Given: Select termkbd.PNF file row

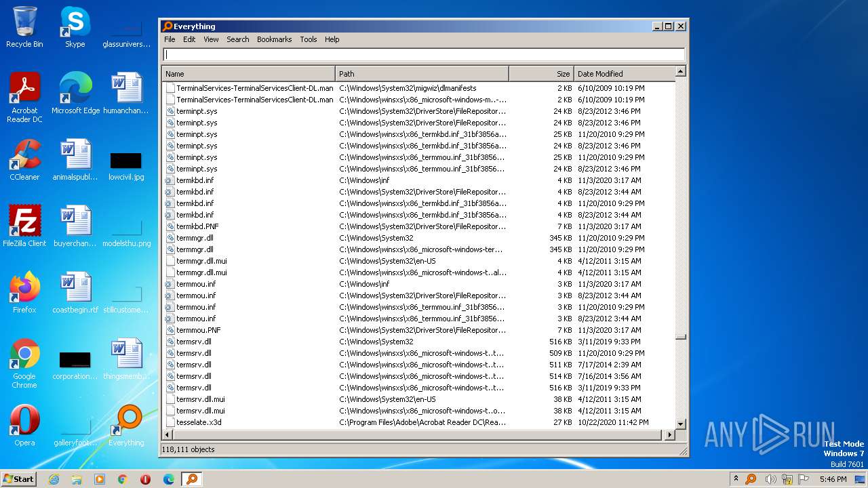Looking at the screenshot, I should (x=419, y=226).
